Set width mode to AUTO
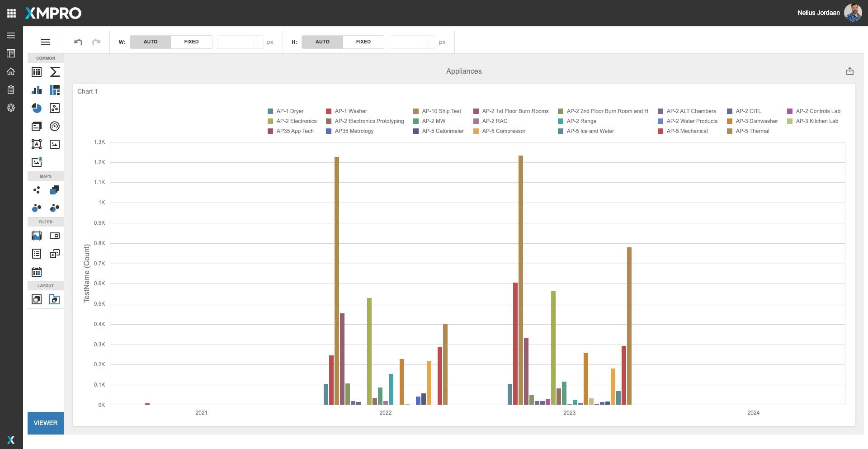The image size is (868, 449). point(151,42)
